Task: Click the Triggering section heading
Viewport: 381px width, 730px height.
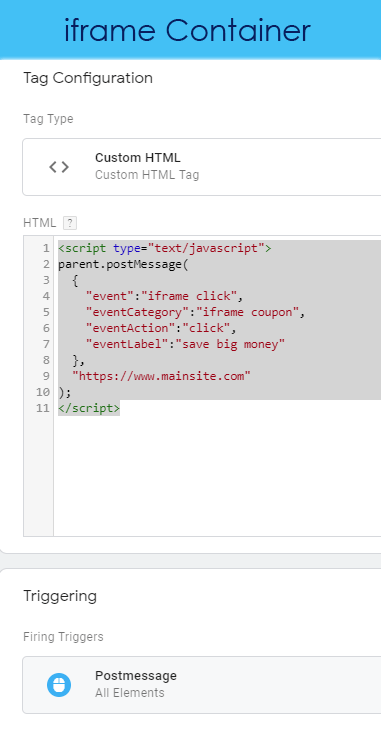Action: coord(60,596)
